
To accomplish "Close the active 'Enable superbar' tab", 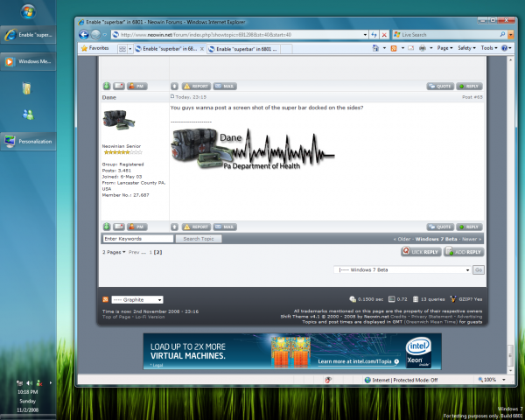I will [202, 49].
